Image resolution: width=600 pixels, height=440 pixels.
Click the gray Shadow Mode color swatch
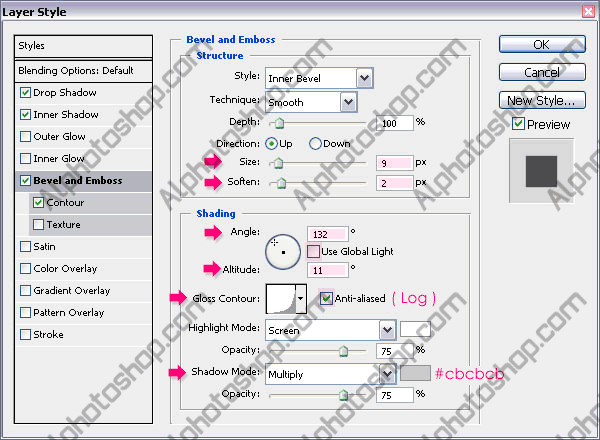pos(415,373)
